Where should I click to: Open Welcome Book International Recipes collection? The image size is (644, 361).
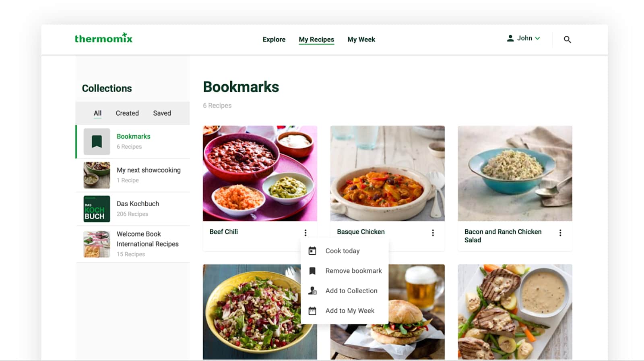pyautogui.click(x=147, y=239)
